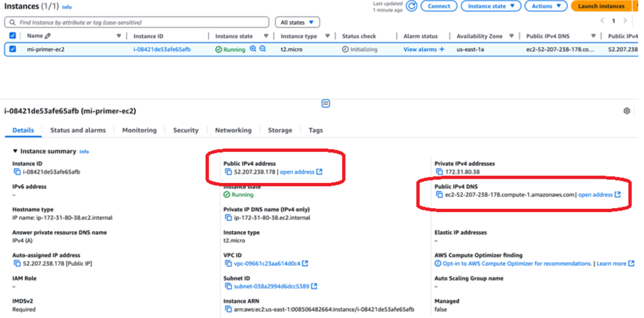Image resolution: width=644 pixels, height=318 pixels.
Task: Open the Security tab
Action: click(186, 130)
